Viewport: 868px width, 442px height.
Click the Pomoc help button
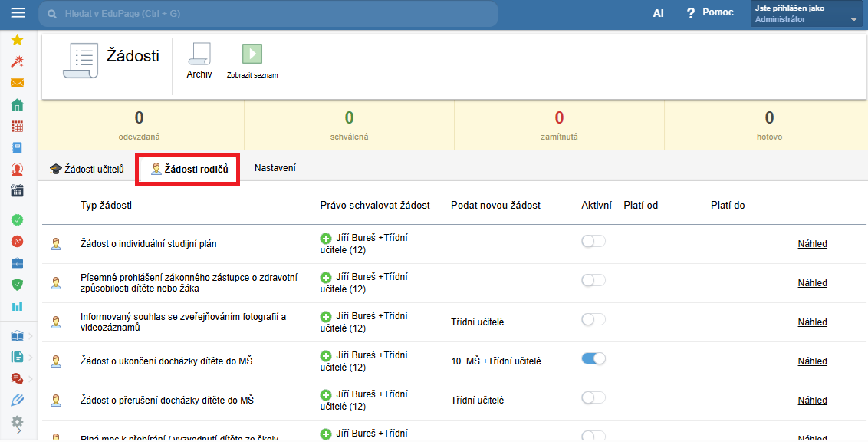coord(709,13)
